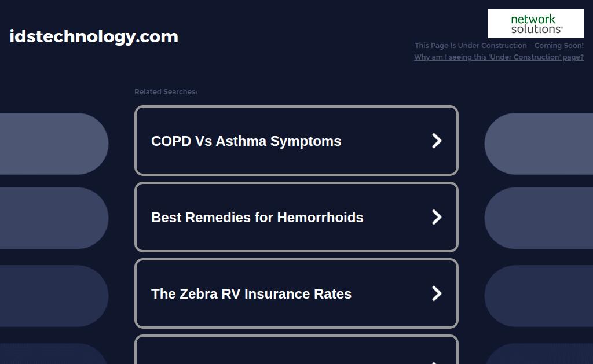This screenshot has height=364, width=593.
Task: Open The Zebra RV Insurance Rates search
Action: [x=296, y=293]
